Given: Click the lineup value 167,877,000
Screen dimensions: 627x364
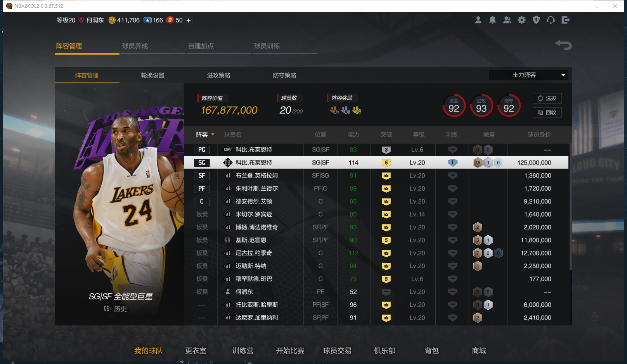Looking at the screenshot, I should pyautogui.click(x=229, y=110).
